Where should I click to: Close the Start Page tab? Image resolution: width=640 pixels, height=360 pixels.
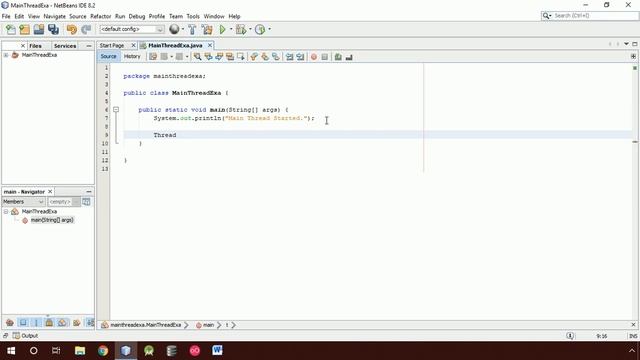click(x=133, y=45)
